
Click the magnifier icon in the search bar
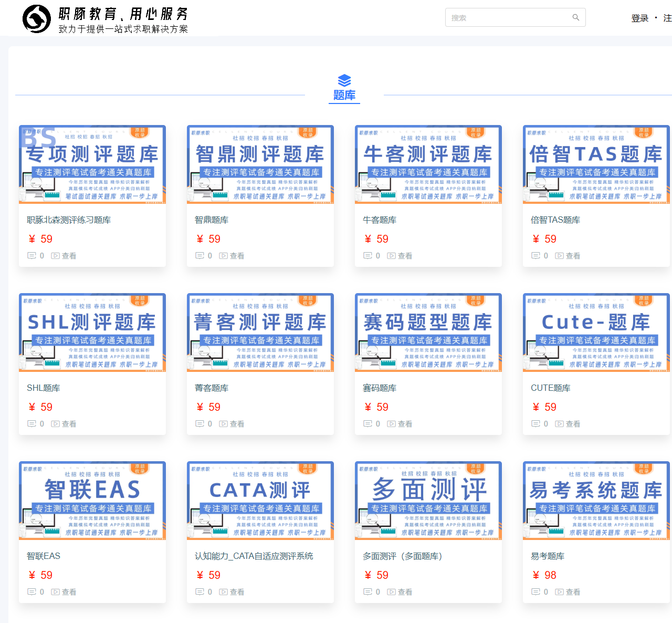click(x=576, y=17)
